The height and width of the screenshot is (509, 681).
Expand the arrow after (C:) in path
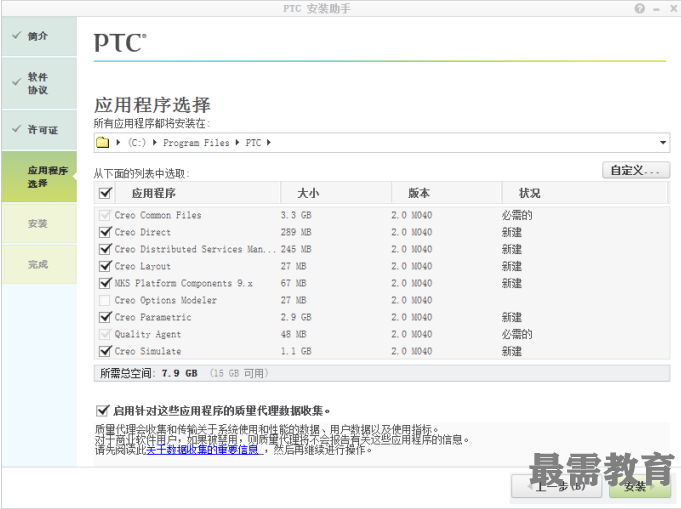155,142
